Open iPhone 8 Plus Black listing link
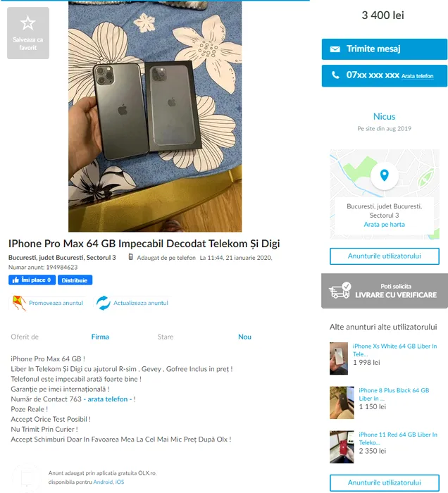 click(394, 394)
